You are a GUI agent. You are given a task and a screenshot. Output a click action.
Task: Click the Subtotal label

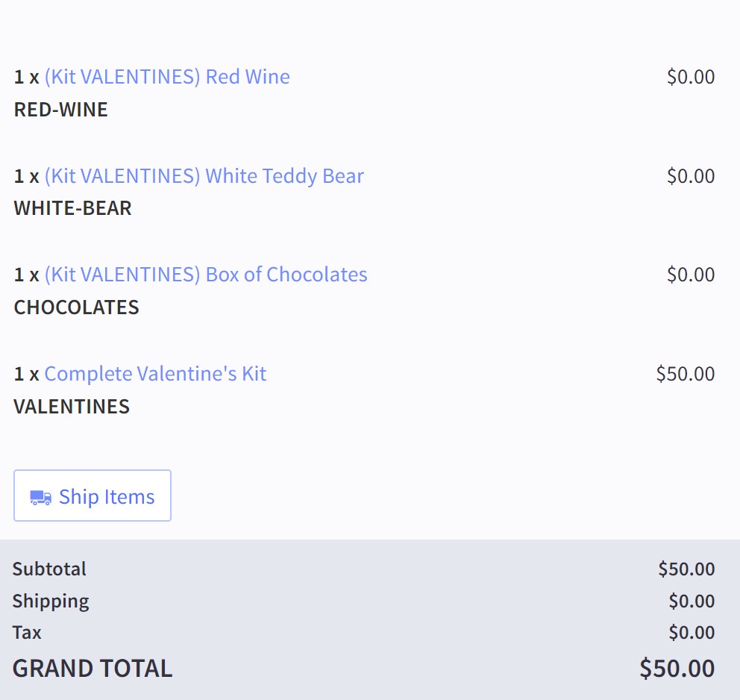[x=49, y=569]
